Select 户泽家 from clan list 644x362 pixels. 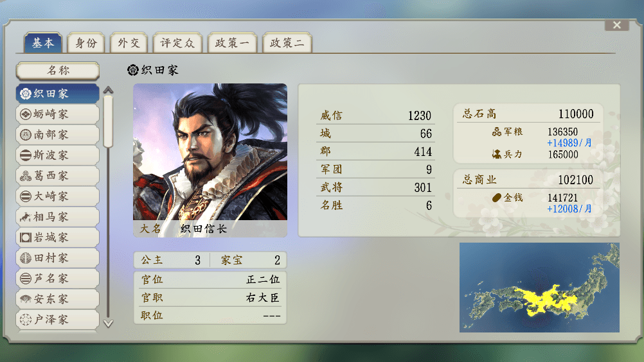click(x=58, y=320)
